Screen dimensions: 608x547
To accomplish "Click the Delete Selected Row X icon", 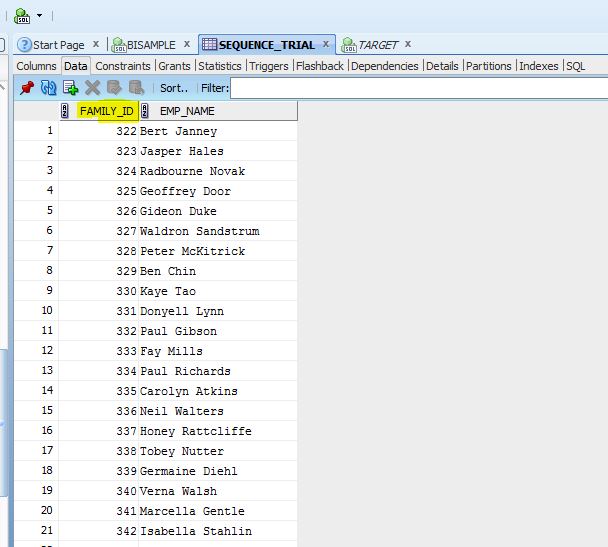I will click(x=92, y=88).
